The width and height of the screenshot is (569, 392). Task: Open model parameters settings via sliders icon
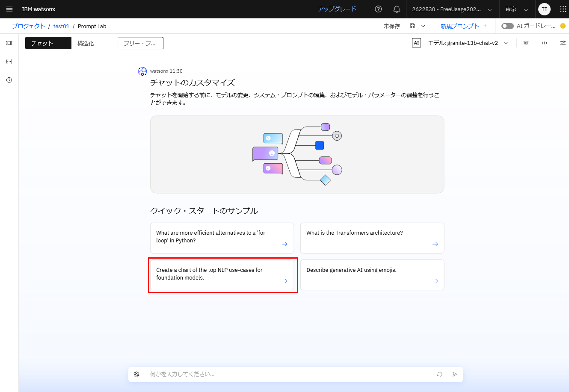[x=563, y=43]
